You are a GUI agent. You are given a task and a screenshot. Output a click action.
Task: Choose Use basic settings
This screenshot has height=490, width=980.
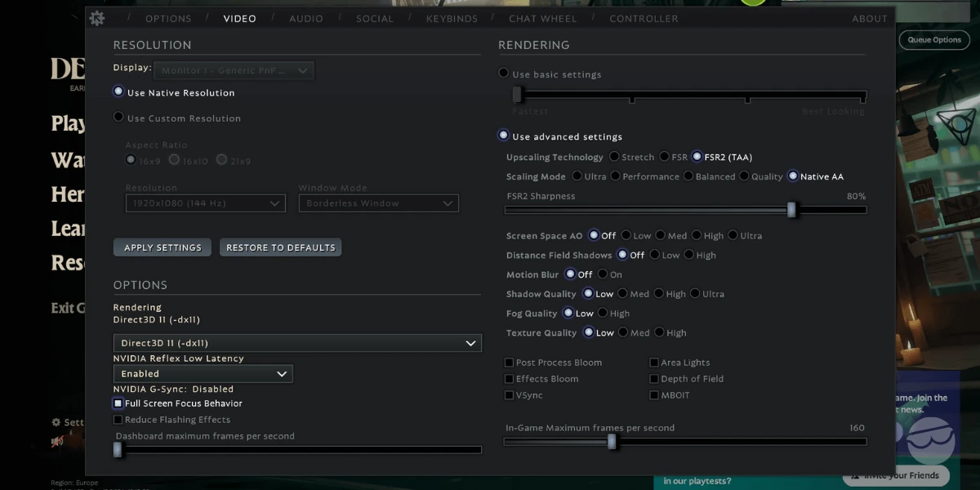pyautogui.click(x=550, y=73)
